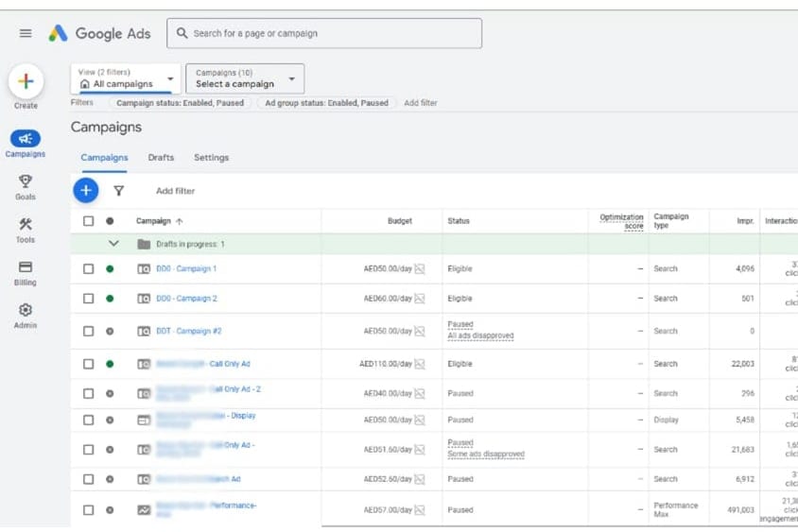This screenshot has height=532, width=798.
Task: Sort by the Impr. column header
Action: pos(745,221)
